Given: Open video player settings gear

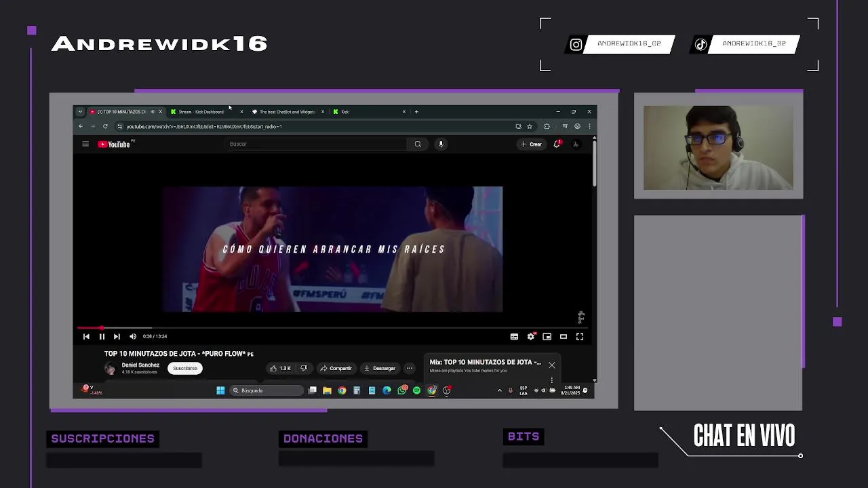Looking at the screenshot, I should pos(531,336).
